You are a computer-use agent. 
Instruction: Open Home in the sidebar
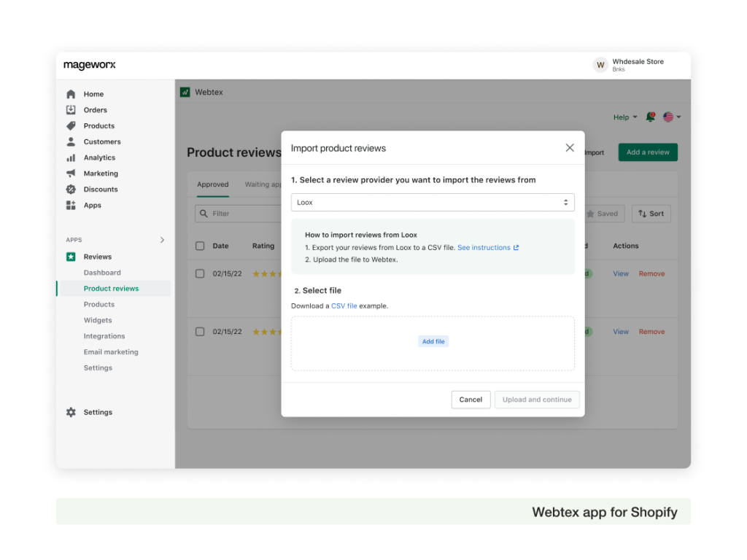(x=94, y=94)
